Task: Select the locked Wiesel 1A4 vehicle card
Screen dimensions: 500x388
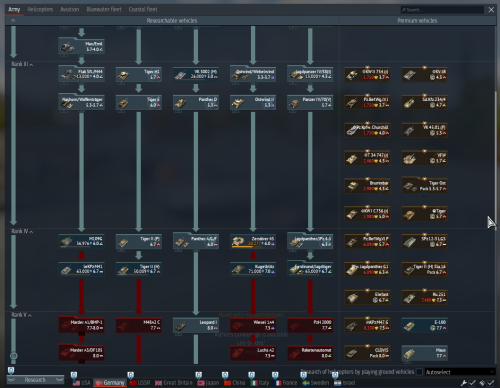Action: pyautogui.click(x=253, y=325)
